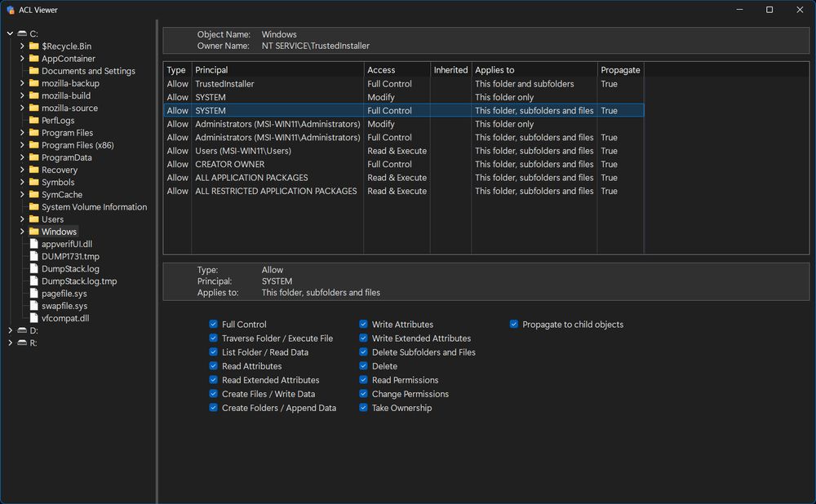Image resolution: width=816 pixels, height=504 pixels.
Task: Click the R: drive icon
Action: [22, 343]
